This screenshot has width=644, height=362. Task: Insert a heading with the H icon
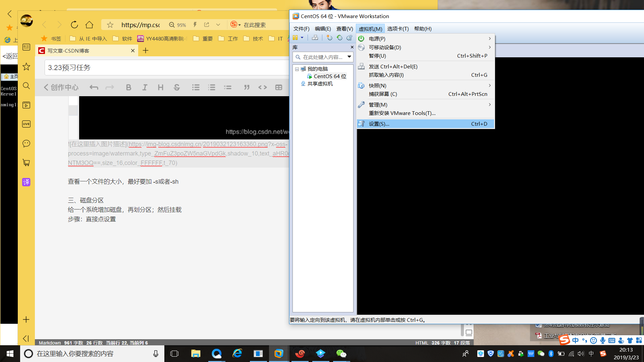[x=161, y=87]
